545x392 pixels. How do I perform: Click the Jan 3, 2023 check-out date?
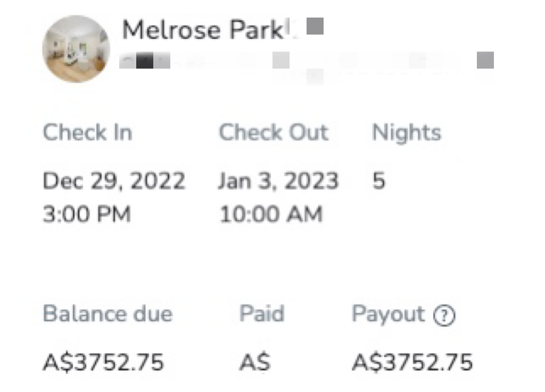278,181
